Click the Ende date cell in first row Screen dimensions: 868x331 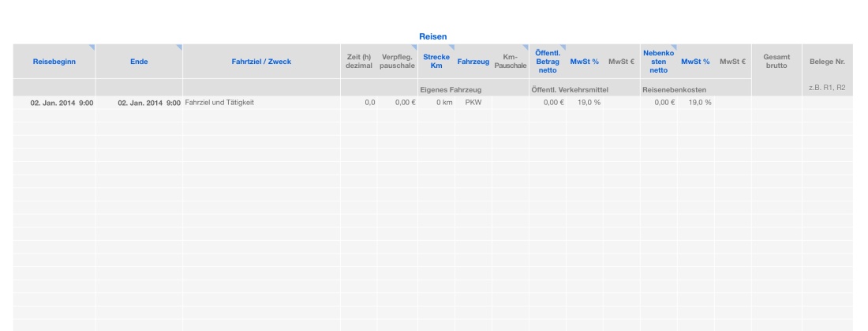[x=149, y=103]
